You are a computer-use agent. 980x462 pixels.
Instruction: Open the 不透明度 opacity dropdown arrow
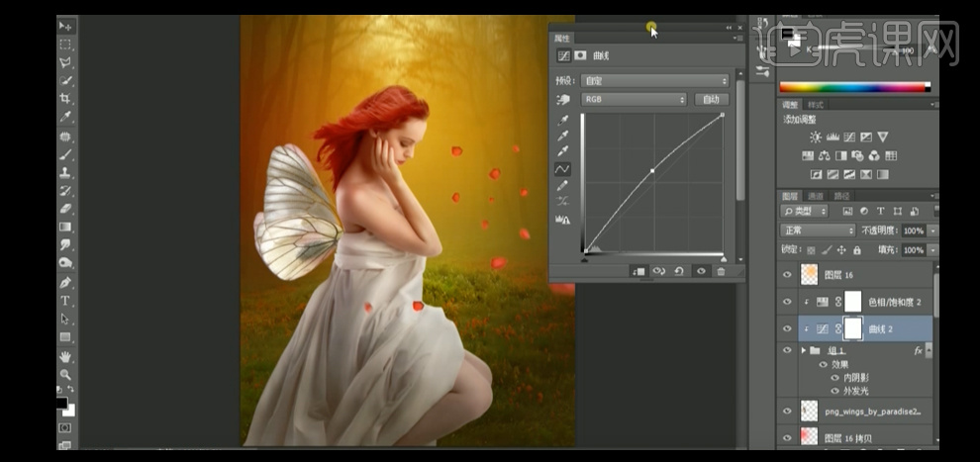click(x=933, y=231)
